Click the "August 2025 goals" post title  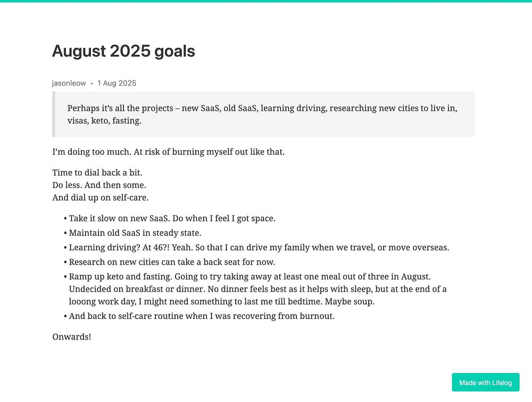pos(123,51)
